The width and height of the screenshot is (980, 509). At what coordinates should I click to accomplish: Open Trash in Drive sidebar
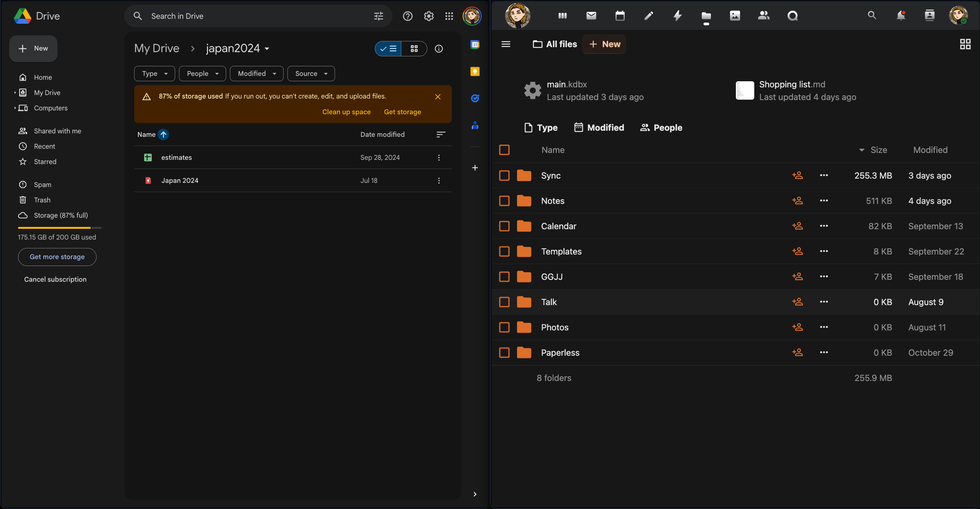coord(42,200)
